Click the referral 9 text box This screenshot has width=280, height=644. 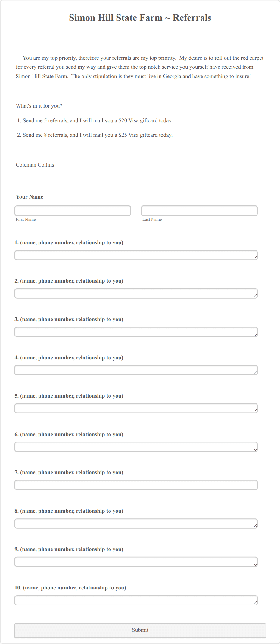(135, 562)
